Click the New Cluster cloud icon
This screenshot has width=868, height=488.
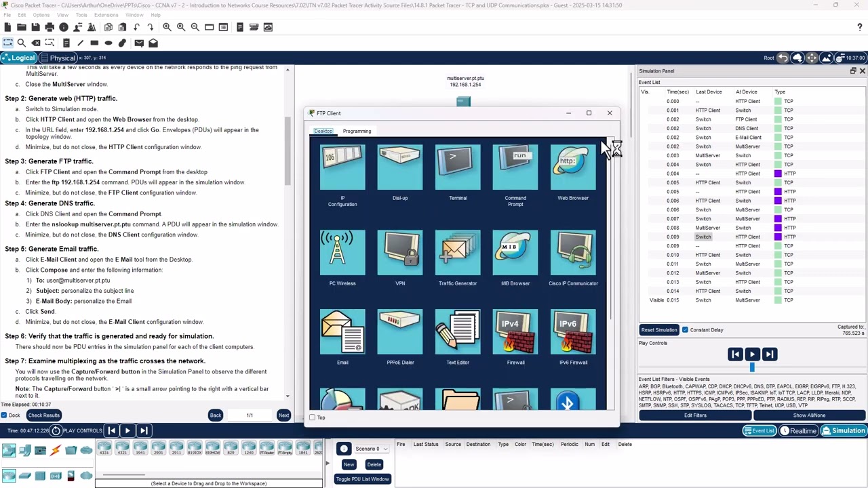coord(797,58)
